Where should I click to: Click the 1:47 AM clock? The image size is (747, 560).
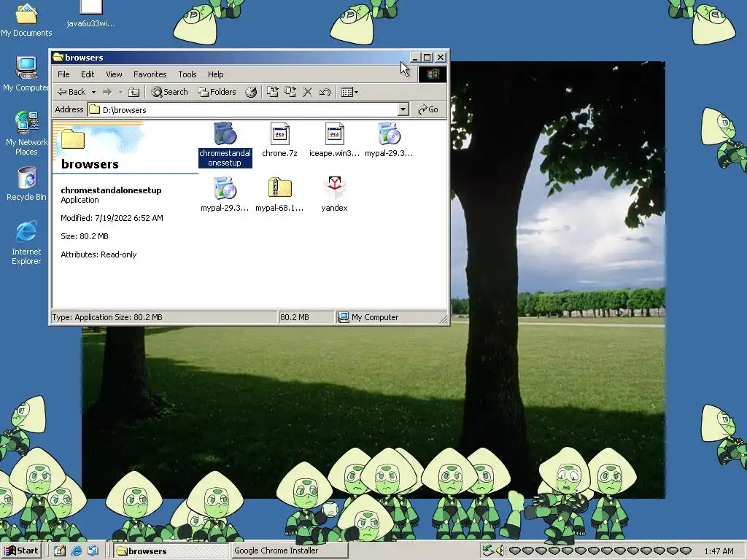[x=719, y=551]
